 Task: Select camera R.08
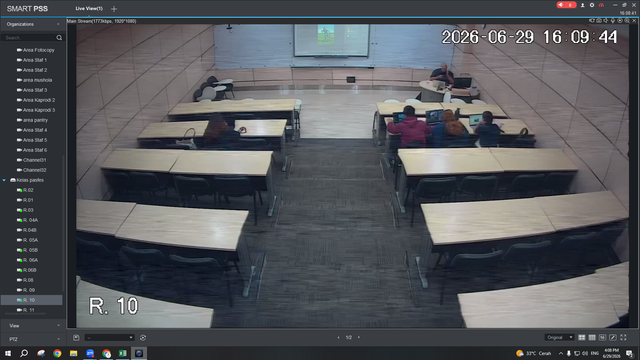coord(25,280)
